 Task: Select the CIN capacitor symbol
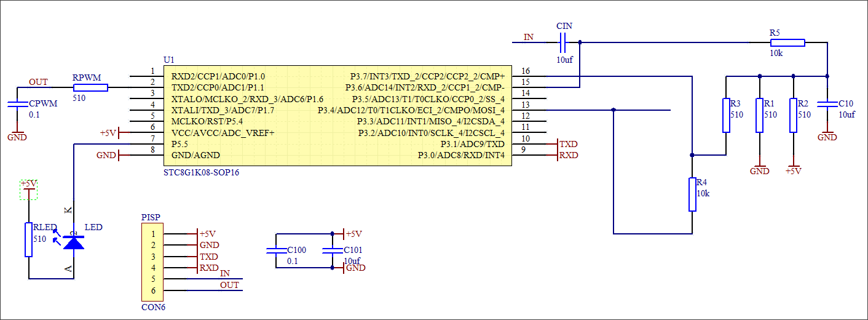coord(562,42)
